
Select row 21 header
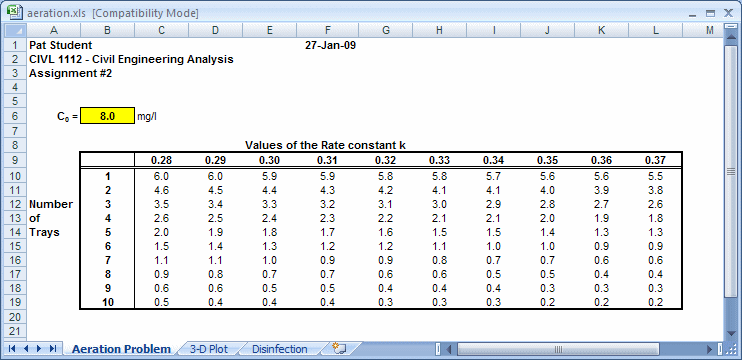click(x=15, y=331)
